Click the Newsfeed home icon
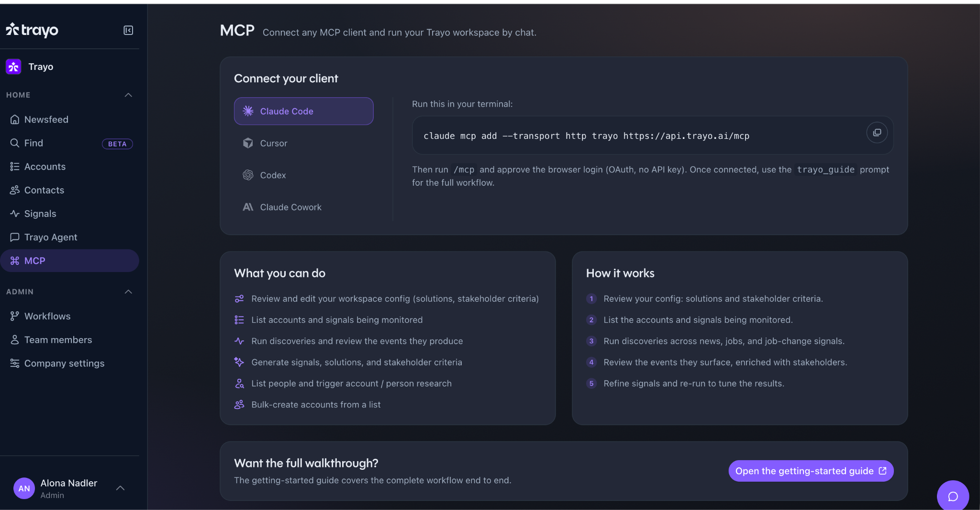 [15, 119]
